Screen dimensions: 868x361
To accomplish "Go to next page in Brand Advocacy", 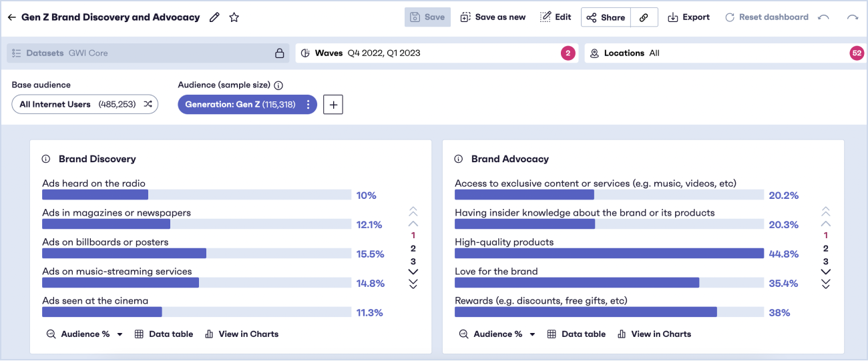I will pos(826,272).
